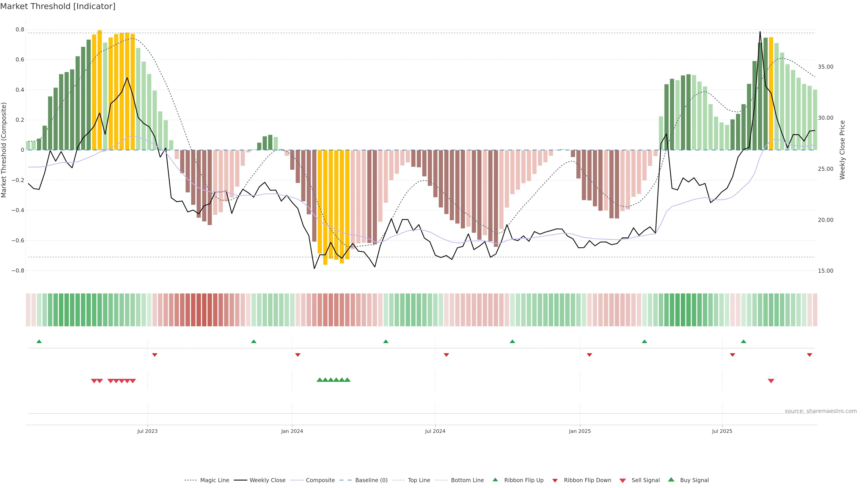Toggle the Top Line legend entry
Viewport: 868px width, 488px height.
click(419, 480)
